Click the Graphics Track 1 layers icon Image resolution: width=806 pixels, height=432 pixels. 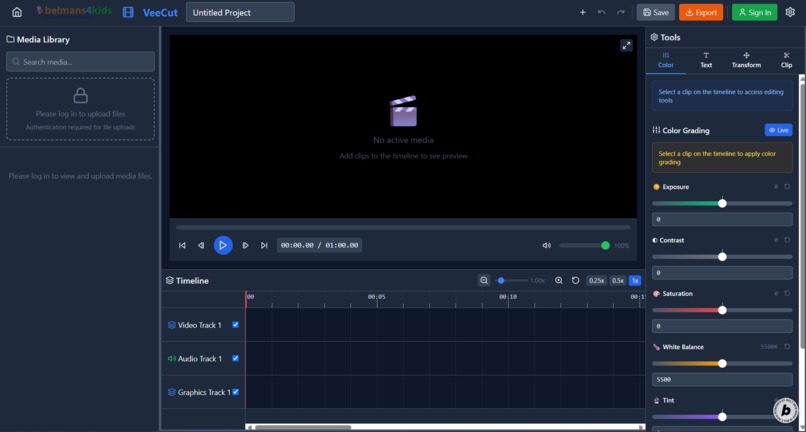pyautogui.click(x=172, y=392)
